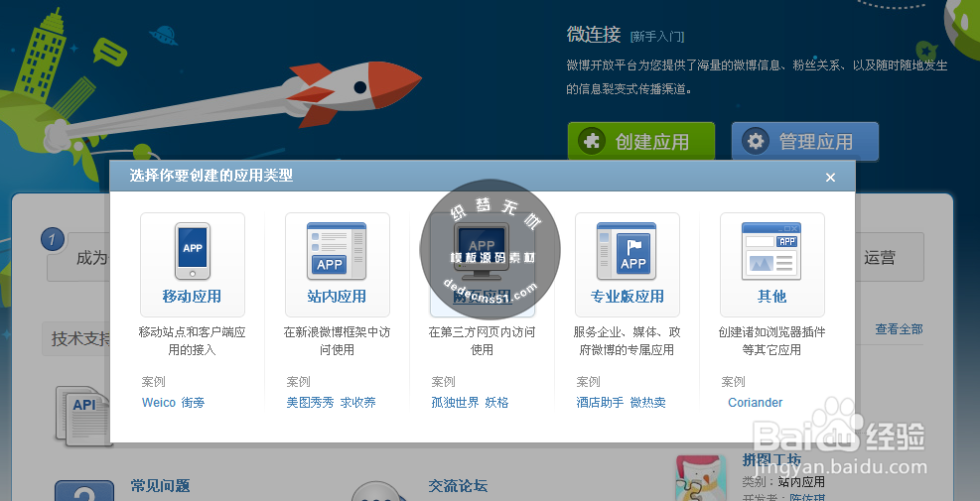Open the 交流论坛 link
980x501 pixels.
(x=458, y=486)
